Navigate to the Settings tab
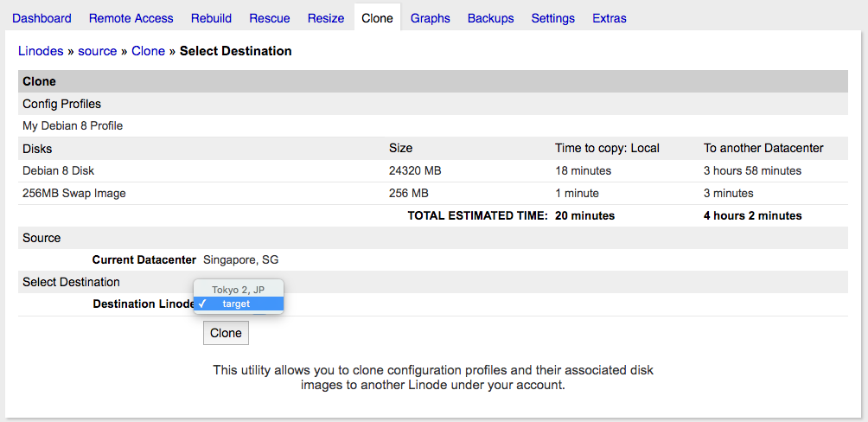 [552, 18]
